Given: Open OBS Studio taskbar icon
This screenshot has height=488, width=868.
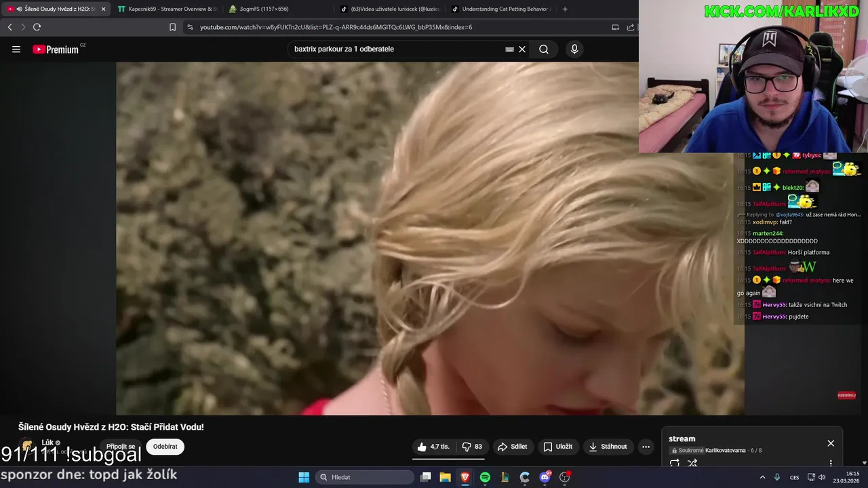Looking at the screenshot, I should coord(565,477).
